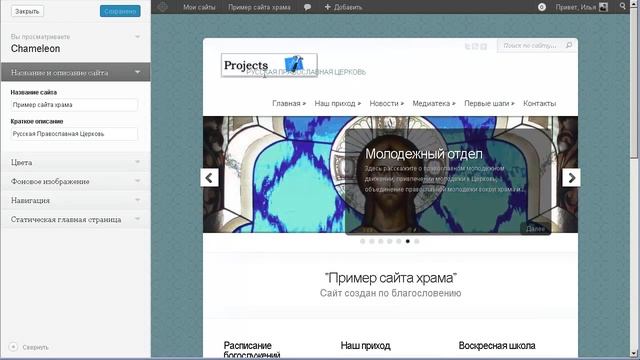The width and height of the screenshot is (640, 360).
Task: Select the third slider dot
Action: 380,241
